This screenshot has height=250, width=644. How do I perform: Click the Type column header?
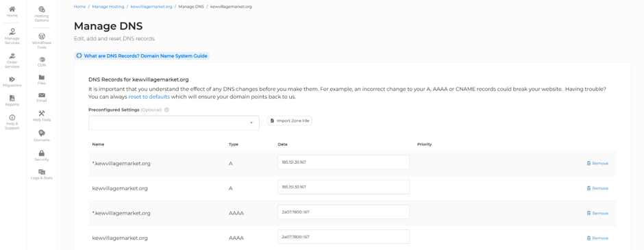[234, 145]
